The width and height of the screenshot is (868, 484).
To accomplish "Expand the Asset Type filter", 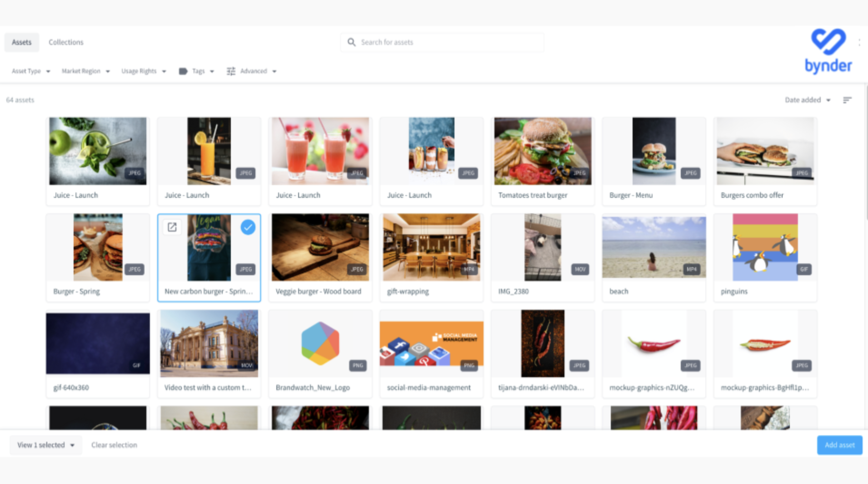I will point(31,71).
